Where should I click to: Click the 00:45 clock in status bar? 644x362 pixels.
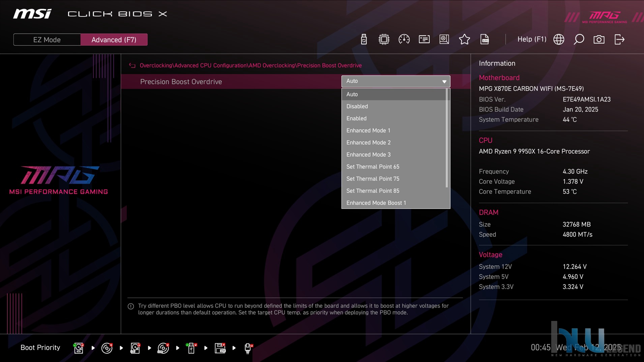point(540,348)
